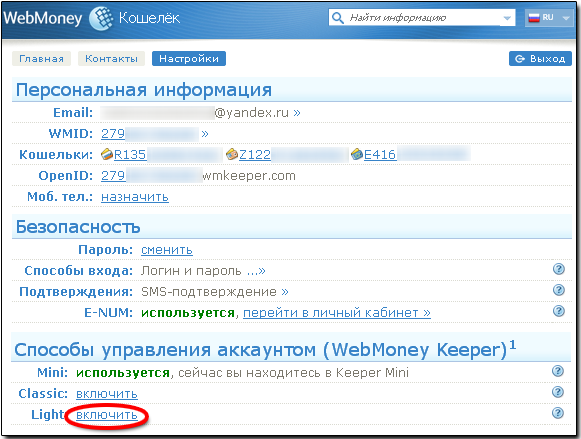Open the R135 wallet link

point(130,154)
